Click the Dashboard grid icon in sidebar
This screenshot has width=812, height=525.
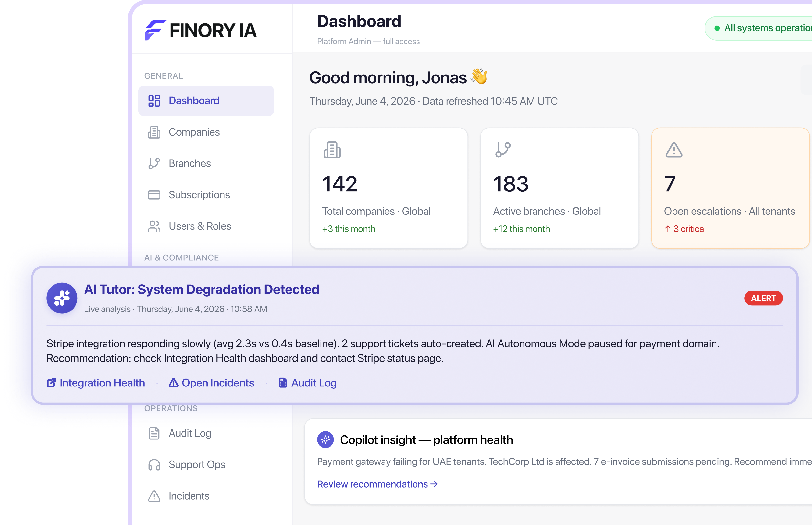pyautogui.click(x=154, y=101)
